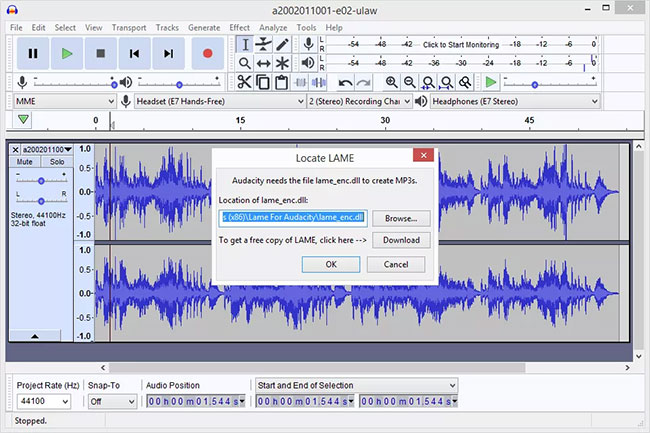Undo the last action

[345, 83]
